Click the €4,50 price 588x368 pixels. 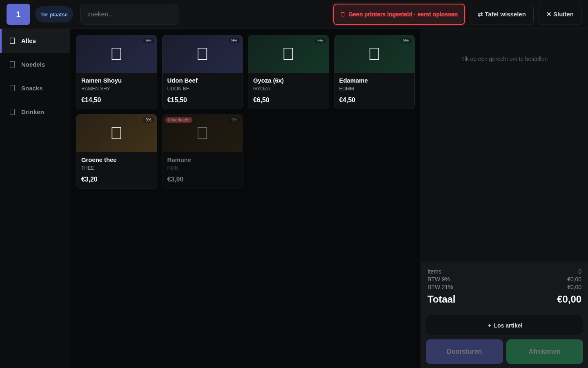point(347,100)
